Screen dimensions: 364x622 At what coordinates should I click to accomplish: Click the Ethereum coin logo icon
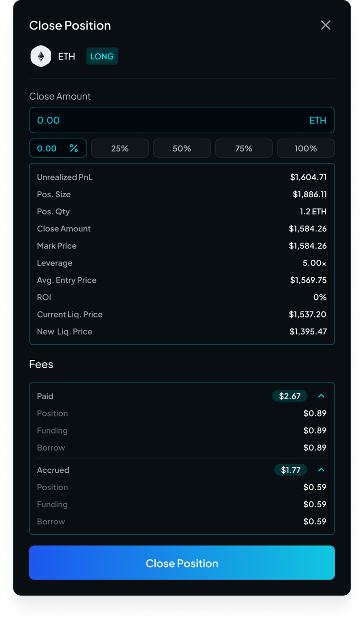click(x=41, y=56)
